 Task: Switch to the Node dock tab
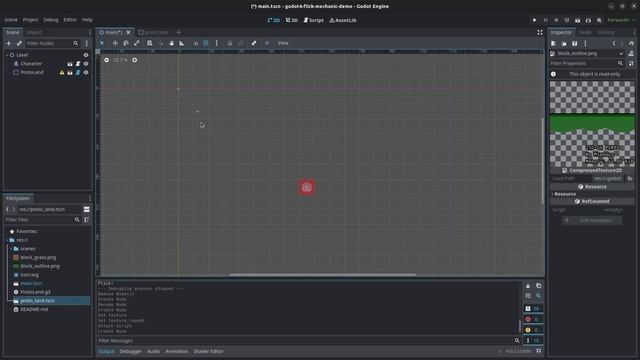tap(585, 32)
